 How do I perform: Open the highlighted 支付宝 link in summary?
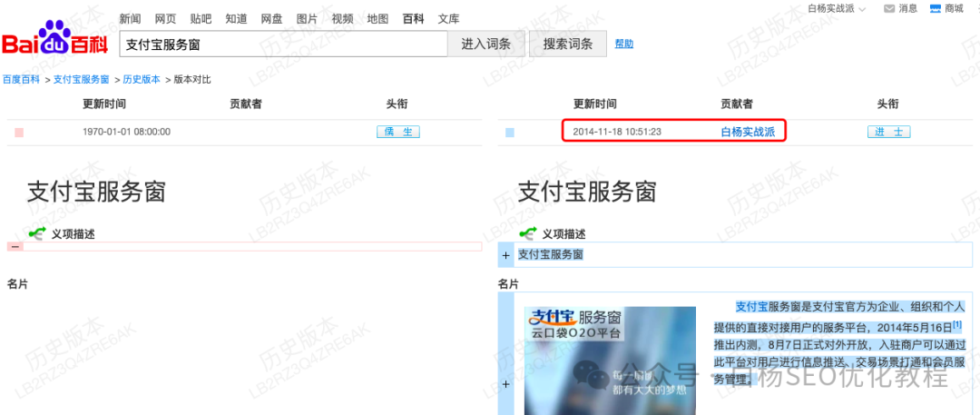point(751,307)
